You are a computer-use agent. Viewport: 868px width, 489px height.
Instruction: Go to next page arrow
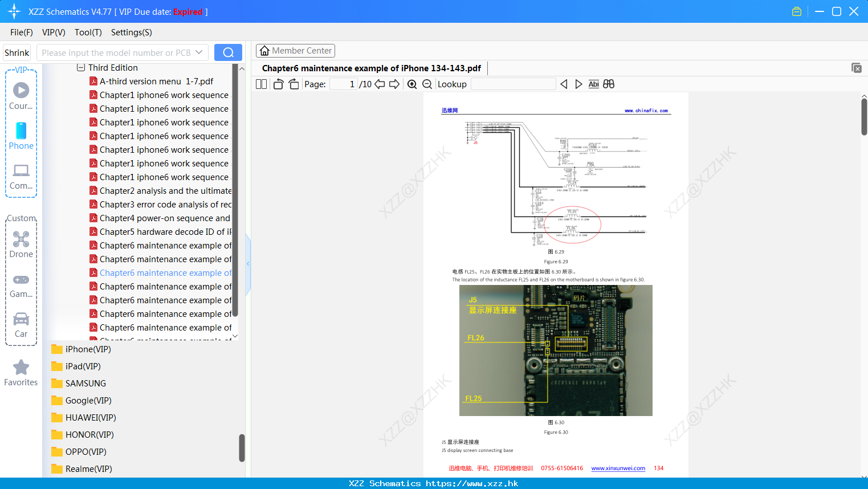pos(394,84)
